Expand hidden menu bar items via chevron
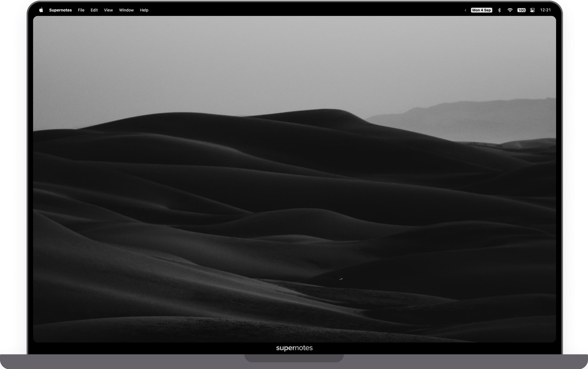 click(465, 10)
